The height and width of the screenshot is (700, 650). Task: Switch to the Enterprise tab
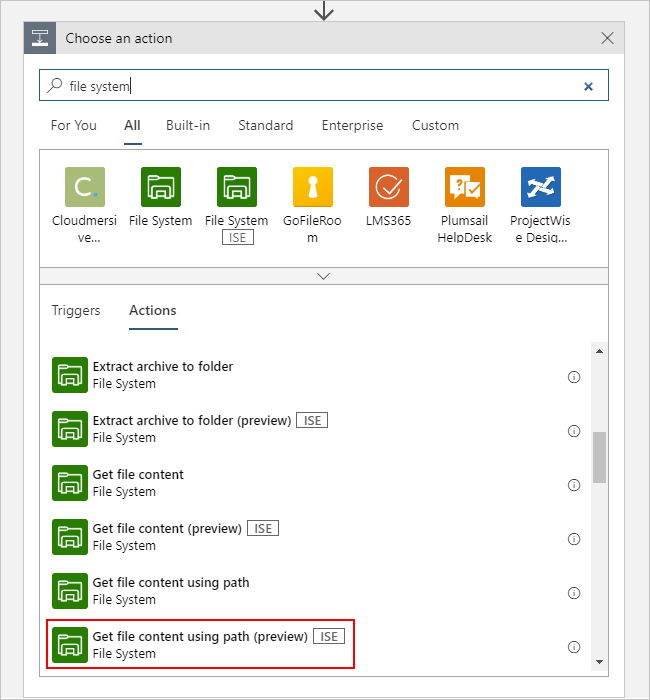click(x=352, y=125)
